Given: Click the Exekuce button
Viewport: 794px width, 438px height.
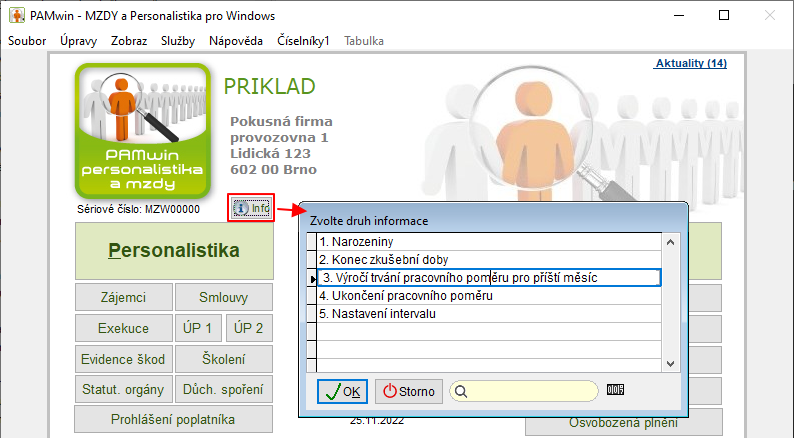Looking at the screenshot, I should pyautogui.click(x=124, y=328).
